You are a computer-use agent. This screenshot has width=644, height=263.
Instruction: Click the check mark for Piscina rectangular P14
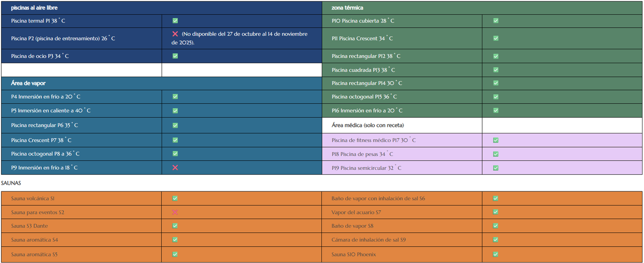coord(496,83)
